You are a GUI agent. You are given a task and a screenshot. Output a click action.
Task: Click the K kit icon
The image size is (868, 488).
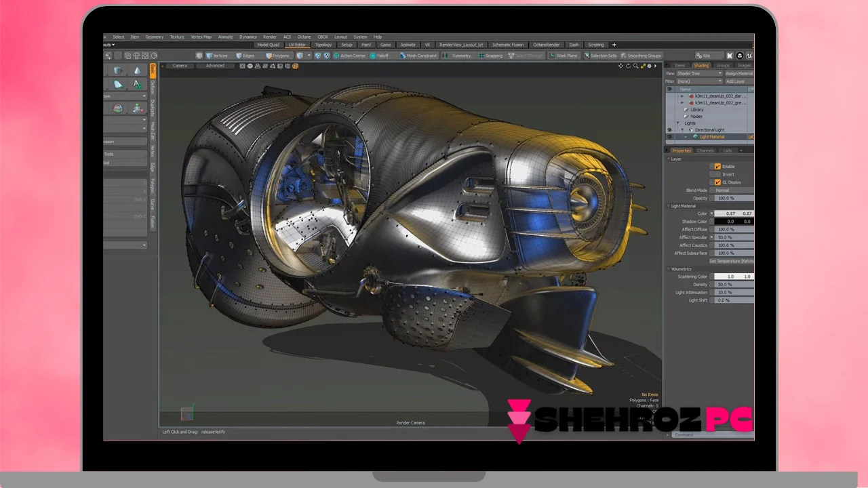tap(730, 56)
